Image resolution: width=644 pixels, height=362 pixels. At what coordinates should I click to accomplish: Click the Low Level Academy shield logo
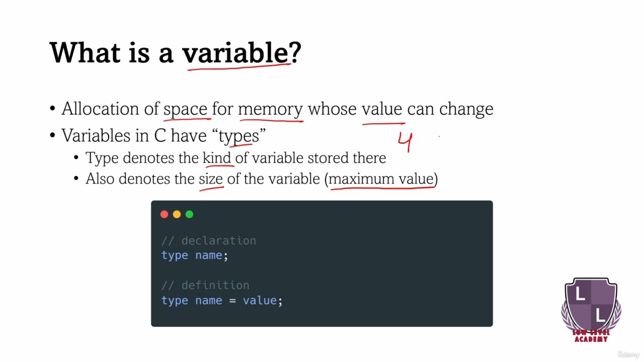click(x=591, y=304)
